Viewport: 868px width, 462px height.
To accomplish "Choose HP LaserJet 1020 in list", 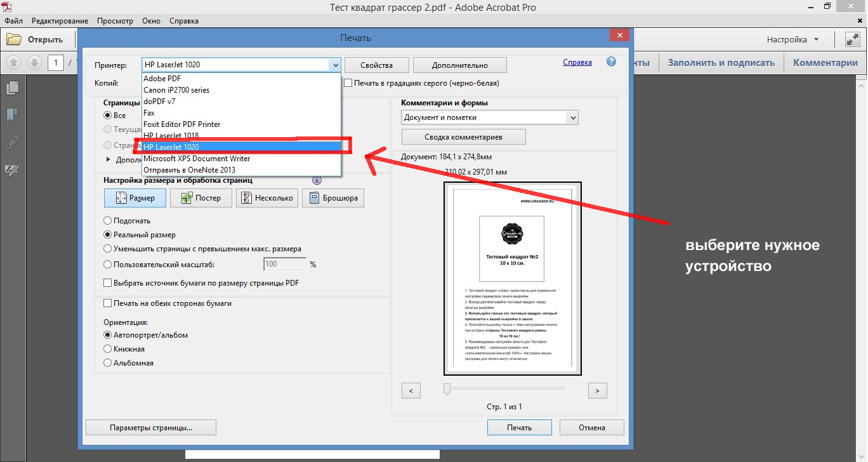I will pos(242,147).
